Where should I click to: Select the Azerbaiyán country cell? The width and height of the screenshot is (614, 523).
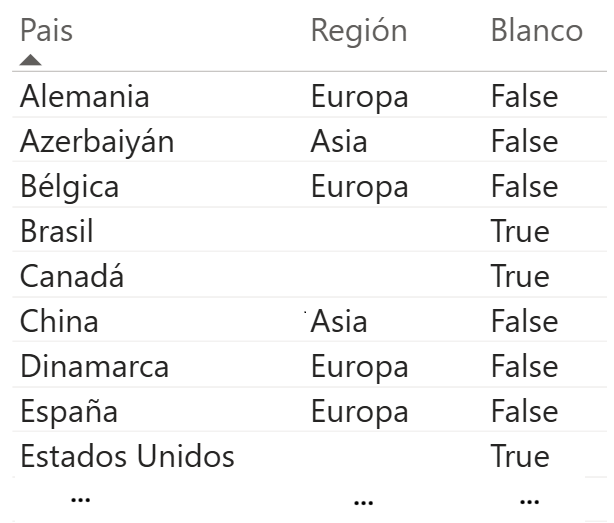(97, 142)
